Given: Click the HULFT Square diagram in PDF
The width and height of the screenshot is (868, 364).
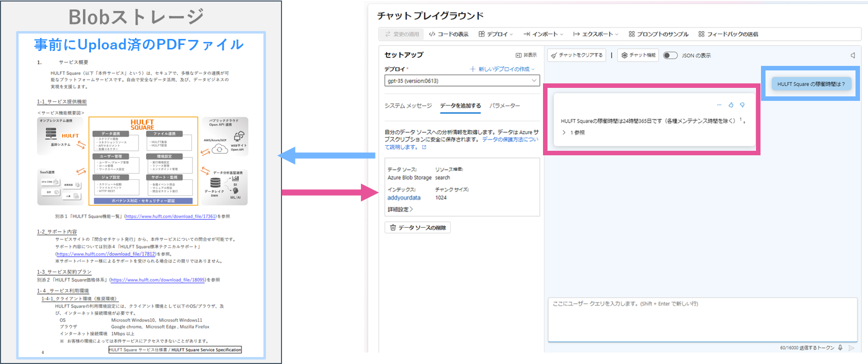Looking at the screenshot, I should tap(143, 161).
